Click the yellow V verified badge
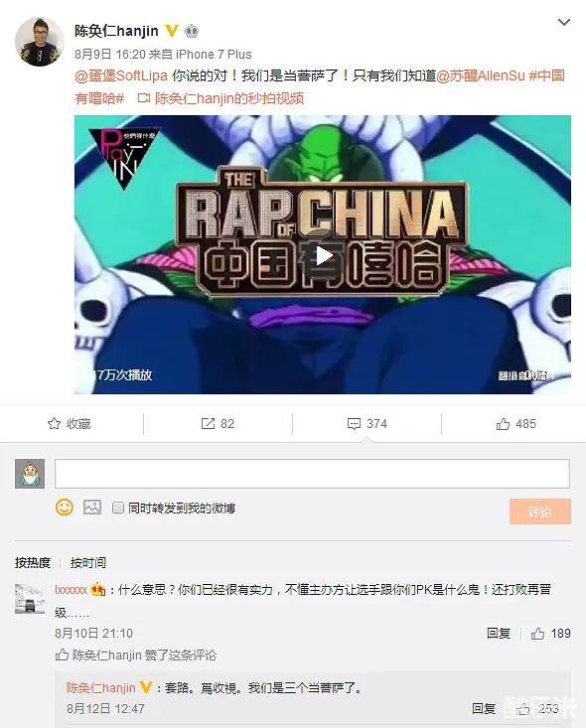Screen dimensions: 586x728 172,31
